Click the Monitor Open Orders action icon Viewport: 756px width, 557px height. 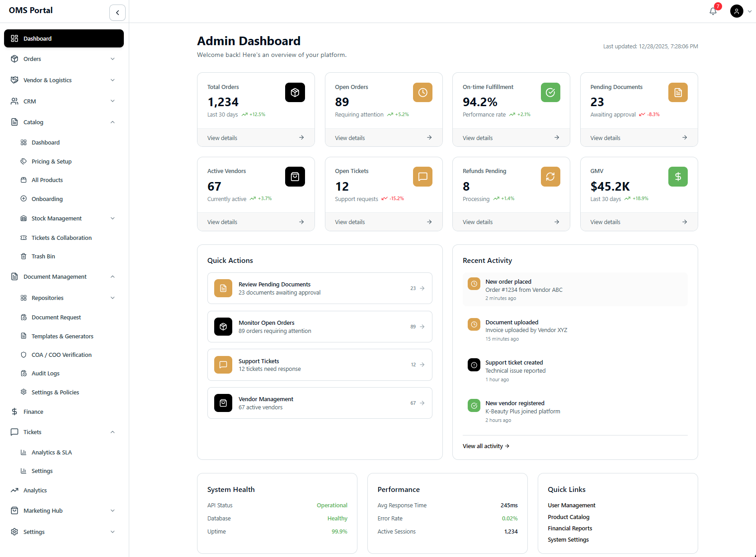coord(223,327)
